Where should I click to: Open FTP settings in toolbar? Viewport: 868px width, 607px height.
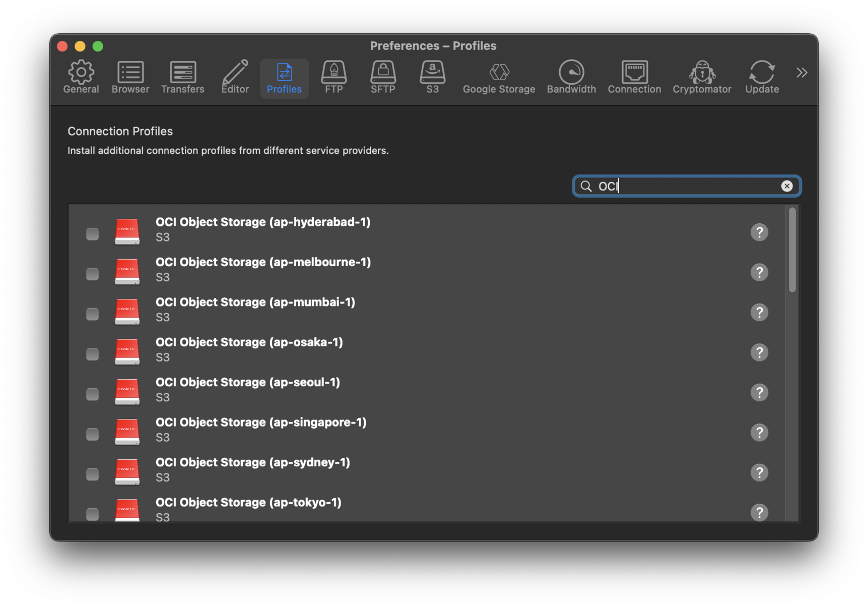pyautogui.click(x=333, y=77)
